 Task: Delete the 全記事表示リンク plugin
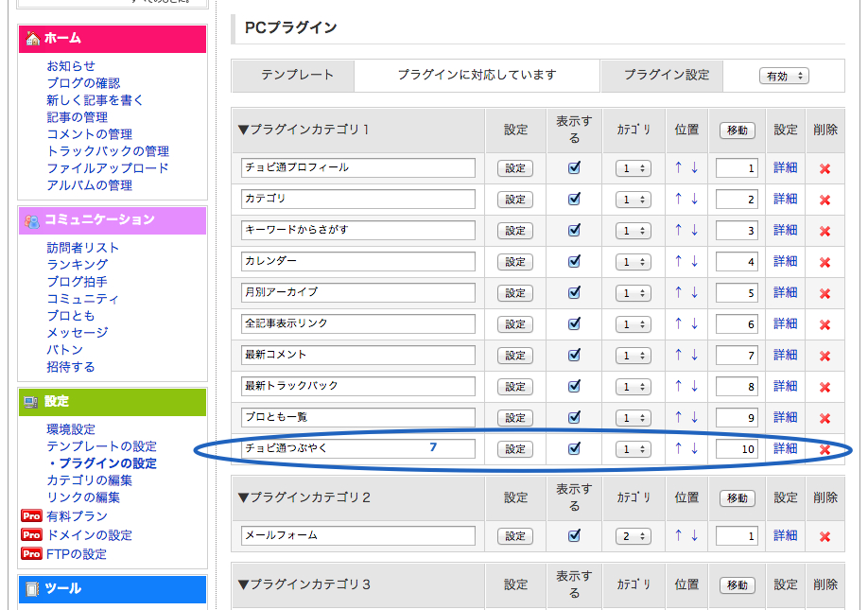click(825, 324)
